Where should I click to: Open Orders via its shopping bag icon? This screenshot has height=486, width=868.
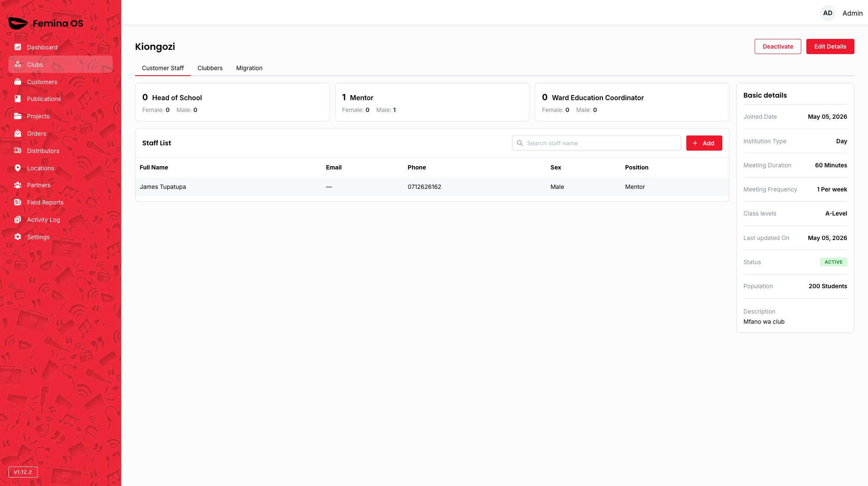click(18, 133)
